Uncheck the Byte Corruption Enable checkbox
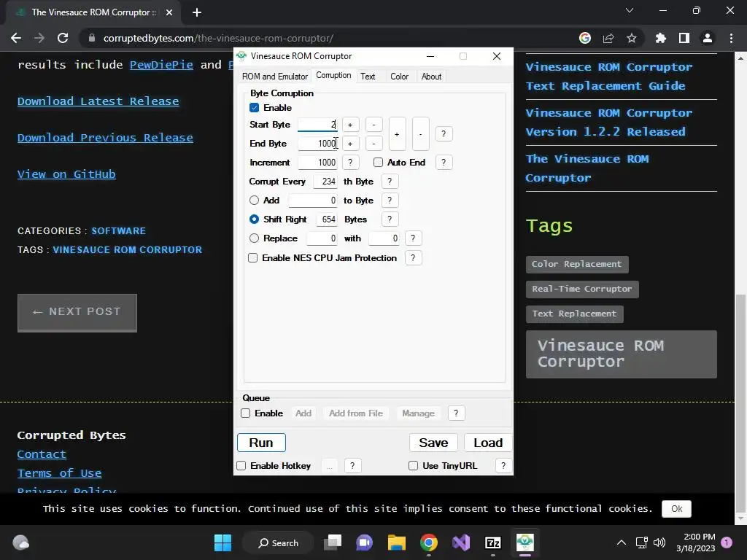 tap(255, 108)
